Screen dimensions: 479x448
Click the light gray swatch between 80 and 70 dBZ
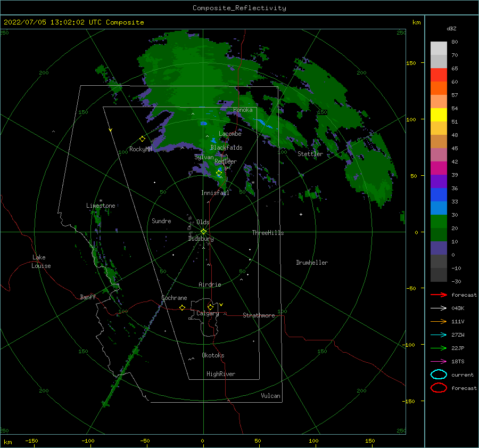pos(439,48)
